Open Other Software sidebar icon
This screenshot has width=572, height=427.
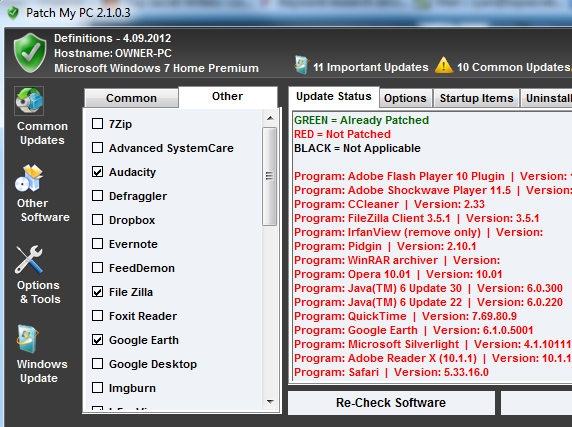(29, 178)
